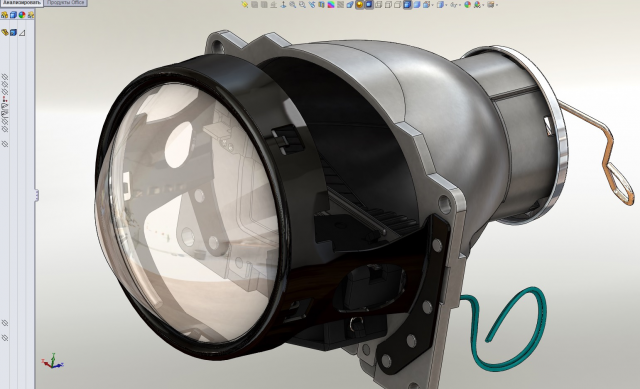Open Edit Appearance color ball tool
The width and height of the screenshot is (640, 389).
pyautogui.click(x=467, y=5)
